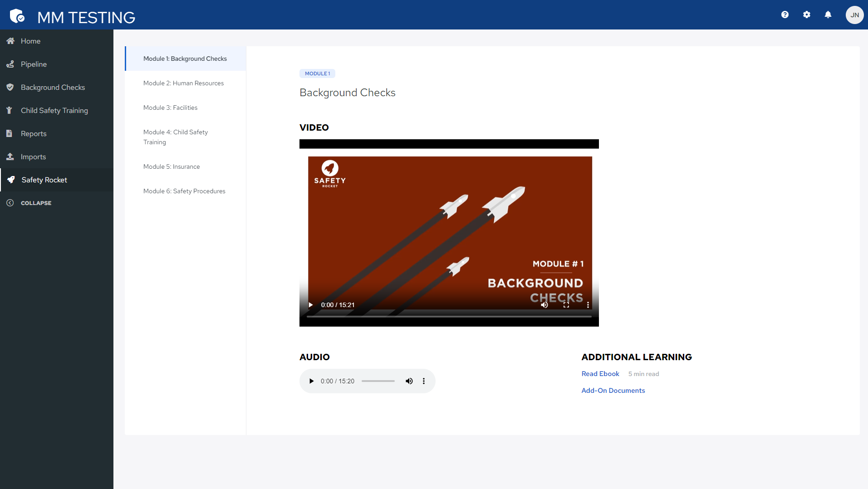Open Add-On Documents link
The image size is (868, 489).
(613, 391)
